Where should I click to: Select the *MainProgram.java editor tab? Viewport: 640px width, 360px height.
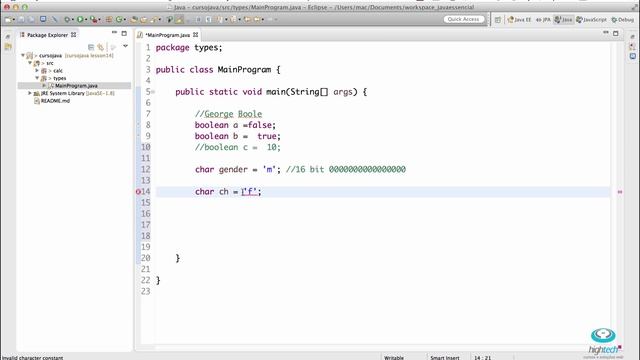(167, 35)
